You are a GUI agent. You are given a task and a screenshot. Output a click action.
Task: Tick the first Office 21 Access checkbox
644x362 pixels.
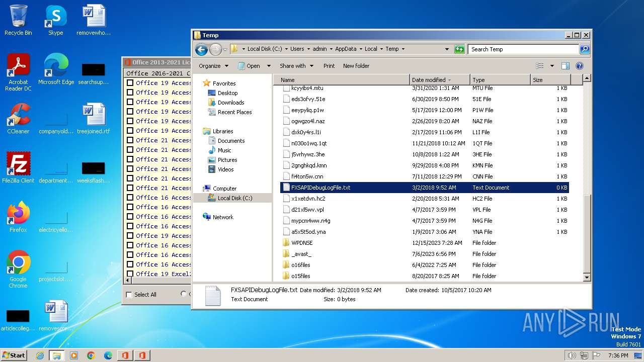pyautogui.click(x=130, y=140)
